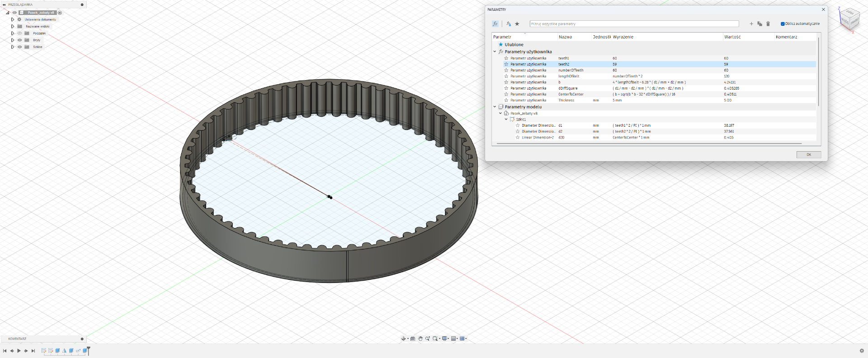Image resolution: width=868 pixels, height=358 pixels.
Task: Click the first sketch feature in timeline
Action: pyautogui.click(x=44, y=350)
